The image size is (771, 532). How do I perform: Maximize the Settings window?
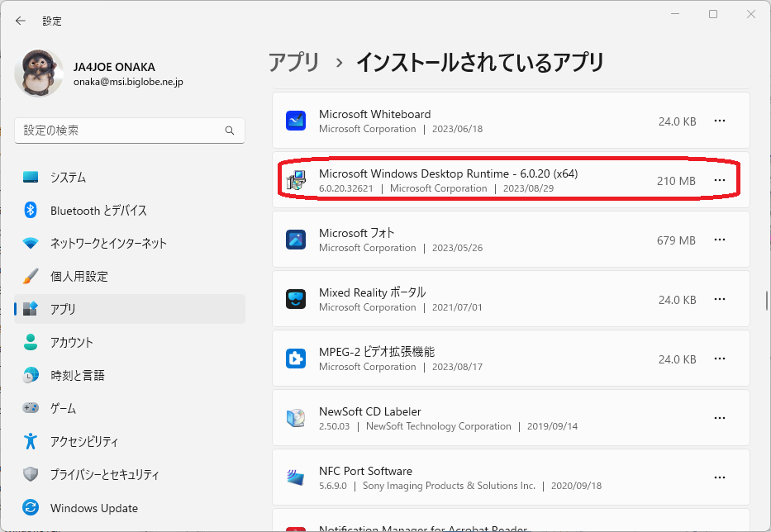pos(713,14)
